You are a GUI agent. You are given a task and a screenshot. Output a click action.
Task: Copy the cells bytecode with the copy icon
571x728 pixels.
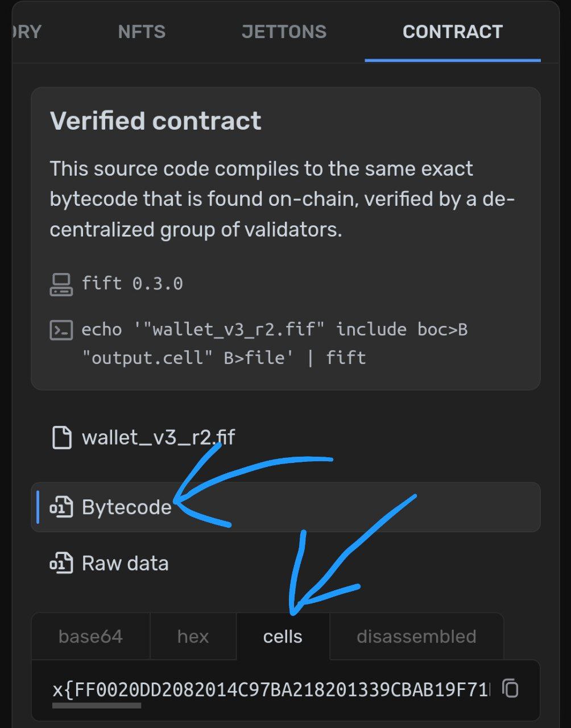point(511,688)
